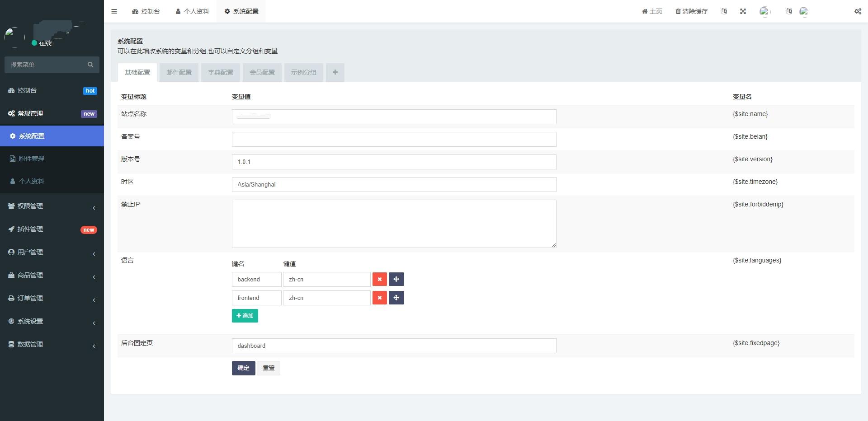Click the user avatar in sidebar header

click(14, 37)
